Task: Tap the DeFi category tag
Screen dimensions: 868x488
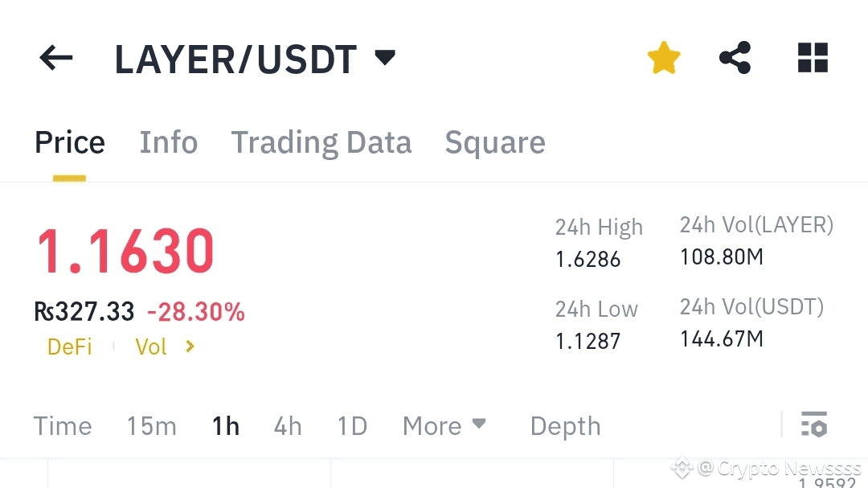Action: [70, 347]
